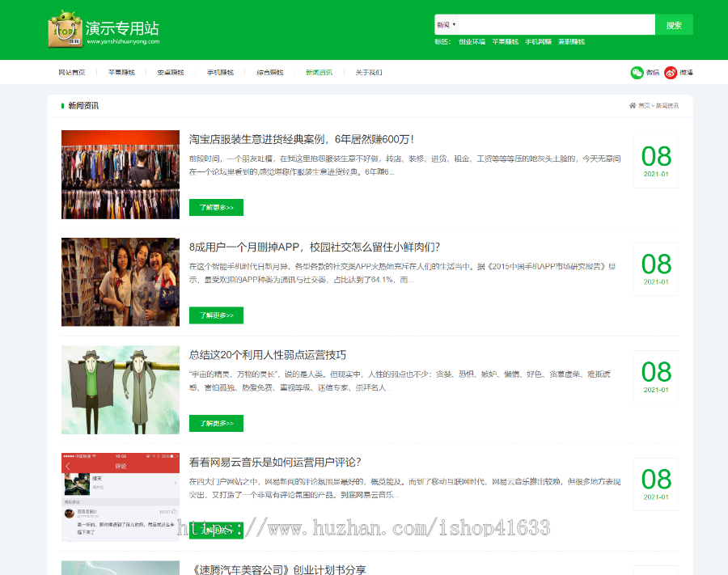Open the article titled 8成用户一个月删掉APP

click(315, 247)
